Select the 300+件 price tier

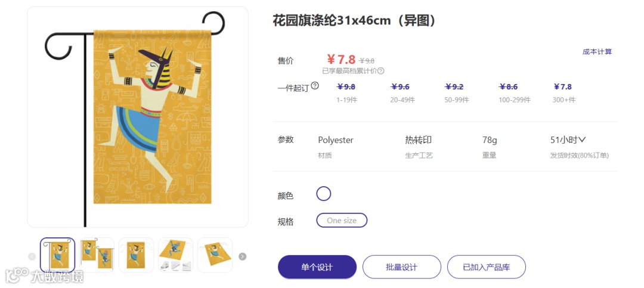(x=564, y=93)
